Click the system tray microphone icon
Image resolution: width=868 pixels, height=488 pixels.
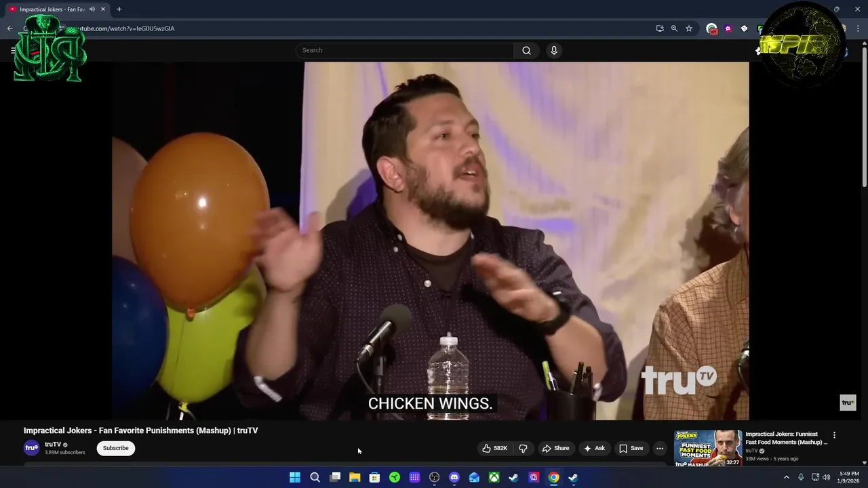801,477
